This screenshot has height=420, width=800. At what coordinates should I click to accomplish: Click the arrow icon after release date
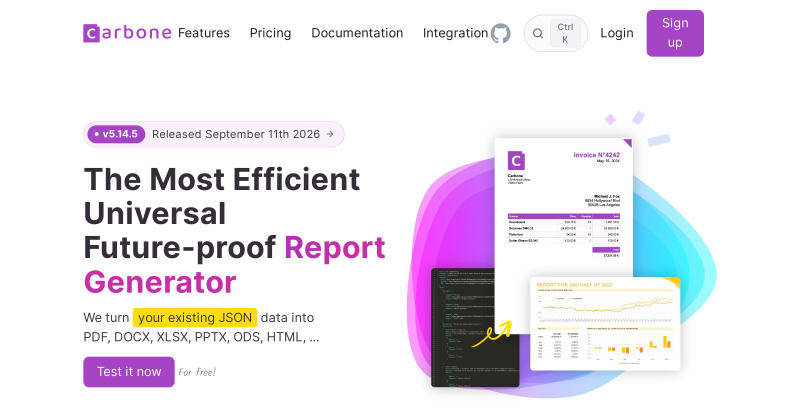(330, 134)
